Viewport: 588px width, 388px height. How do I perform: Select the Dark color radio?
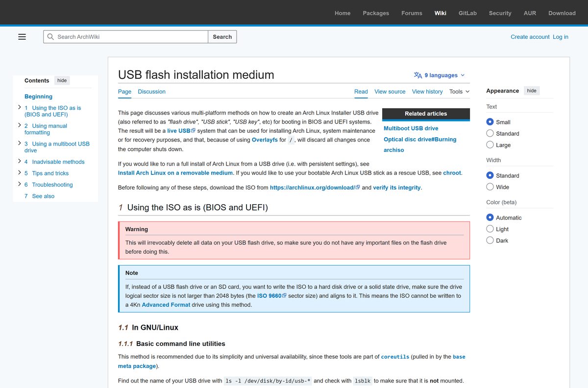[x=490, y=241]
